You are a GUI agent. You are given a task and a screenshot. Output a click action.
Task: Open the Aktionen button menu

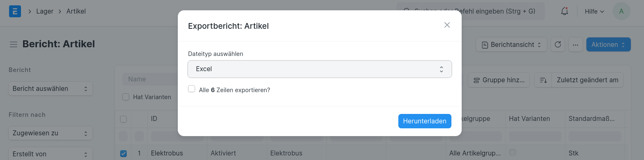tap(608, 44)
